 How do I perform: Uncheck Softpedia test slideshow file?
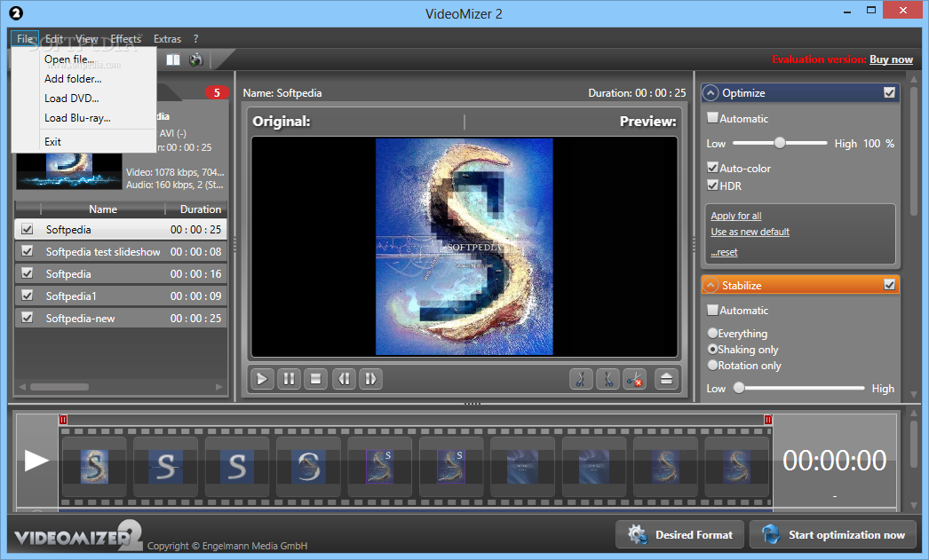click(28, 251)
